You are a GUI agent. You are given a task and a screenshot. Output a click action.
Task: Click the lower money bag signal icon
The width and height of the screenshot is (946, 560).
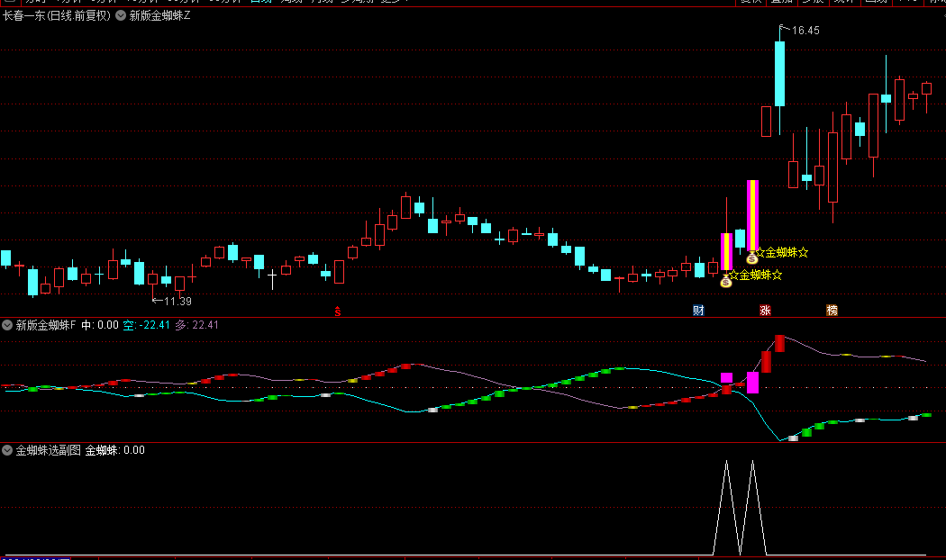(726, 281)
